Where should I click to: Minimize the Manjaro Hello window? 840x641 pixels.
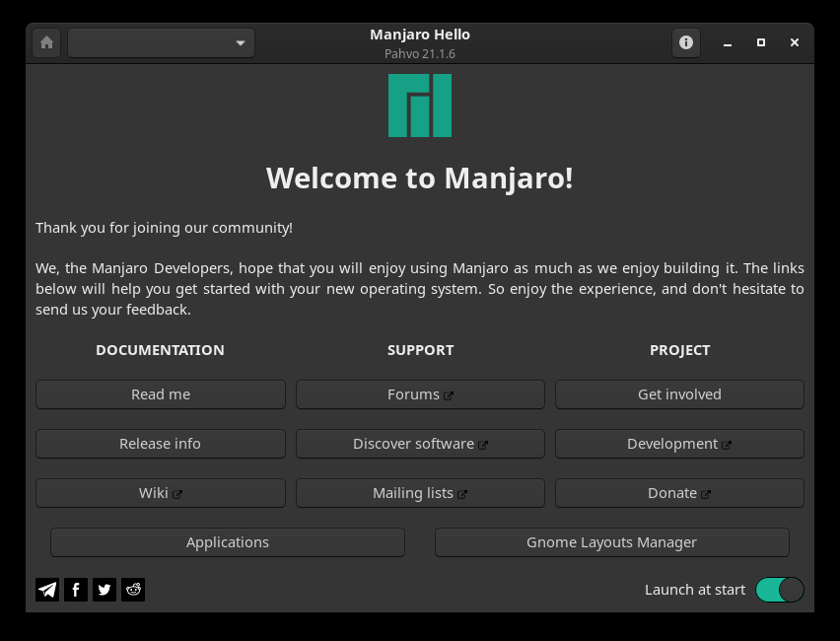click(728, 42)
